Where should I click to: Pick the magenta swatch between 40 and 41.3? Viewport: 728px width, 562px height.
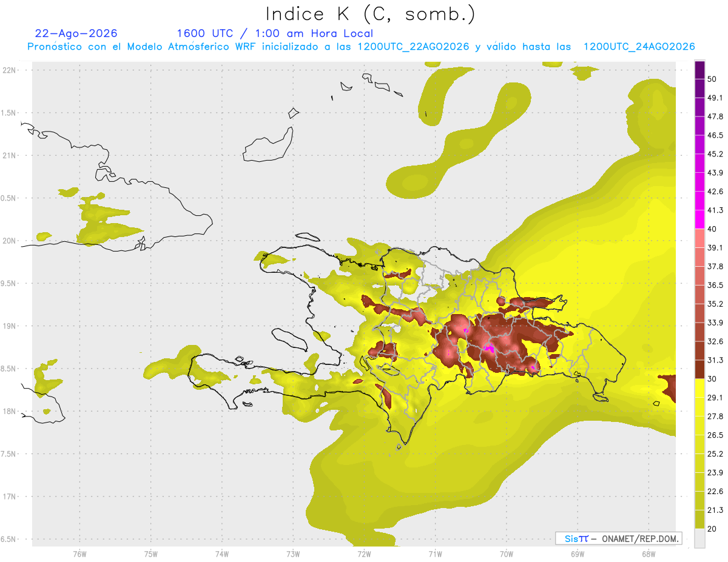tap(699, 219)
